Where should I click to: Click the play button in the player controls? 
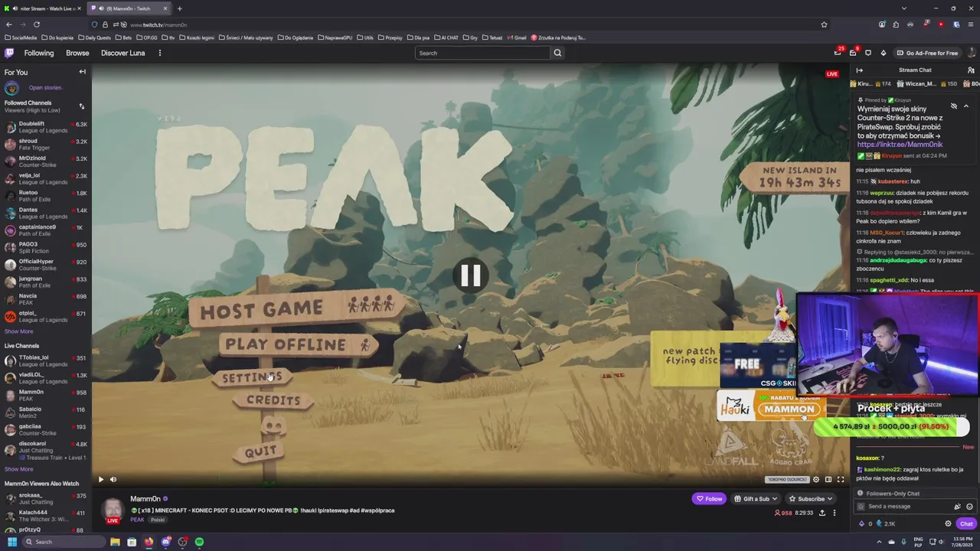tap(100, 480)
